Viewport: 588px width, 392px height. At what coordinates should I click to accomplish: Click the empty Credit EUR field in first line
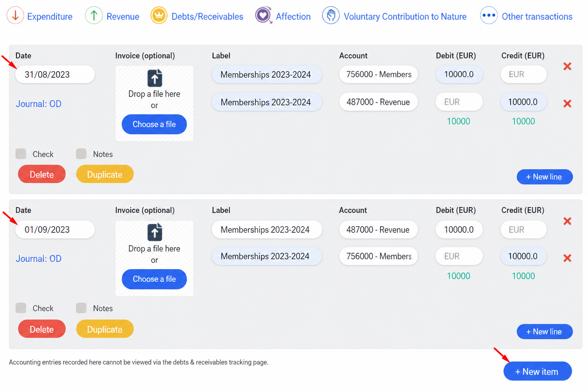524,74
